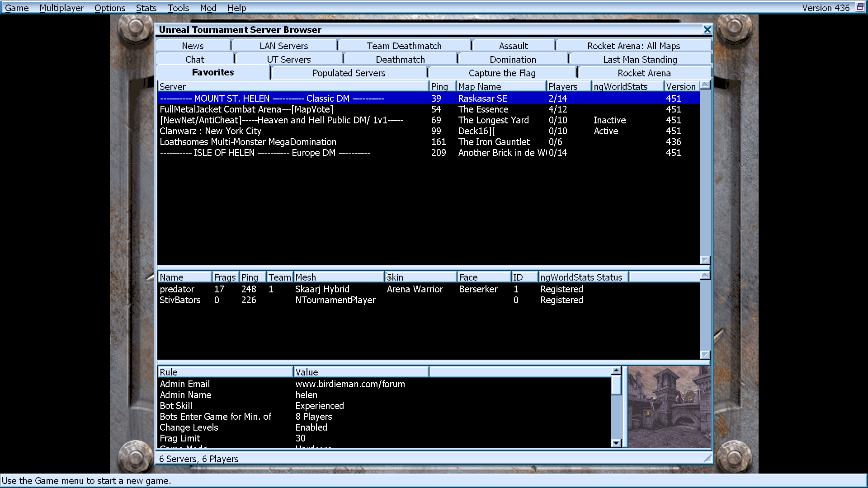This screenshot has height=488, width=868.
Task: Click scroll-down arrow of server list
Action: pos(705,260)
